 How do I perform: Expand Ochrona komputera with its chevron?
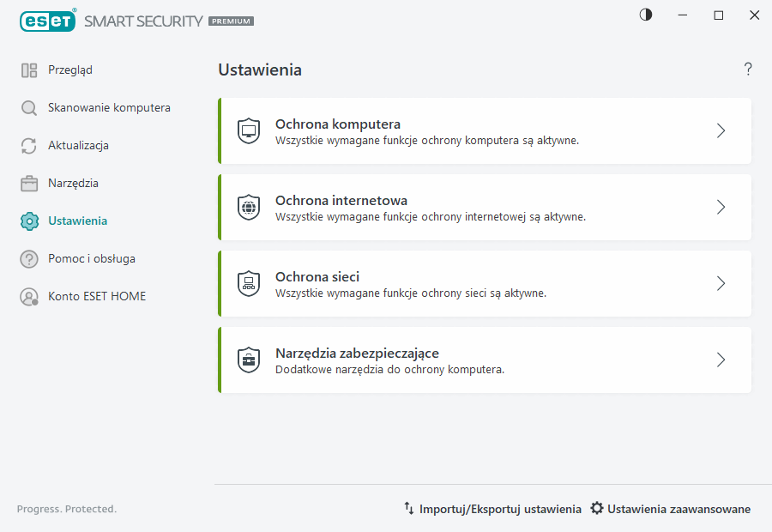click(x=721, y=130)
